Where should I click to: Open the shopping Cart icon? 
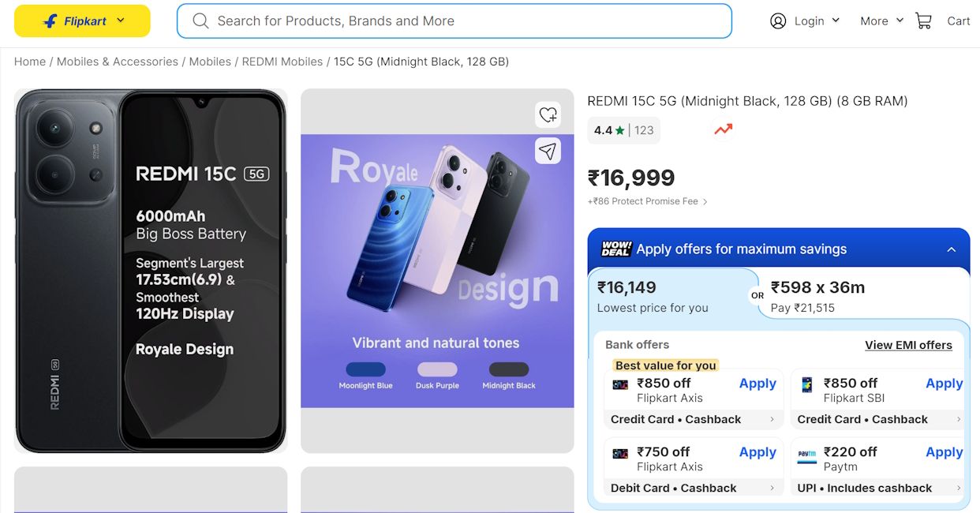click(x=923, y=20)
